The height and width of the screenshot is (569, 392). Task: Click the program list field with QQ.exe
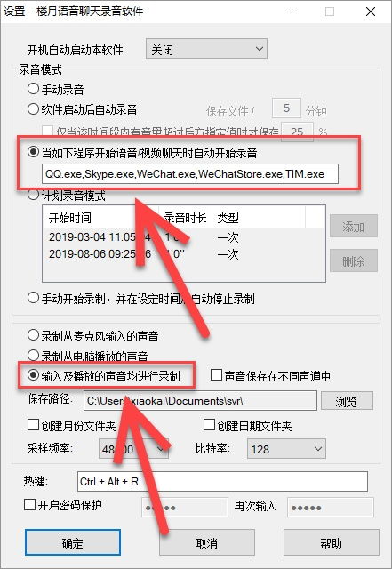[190, 174]
